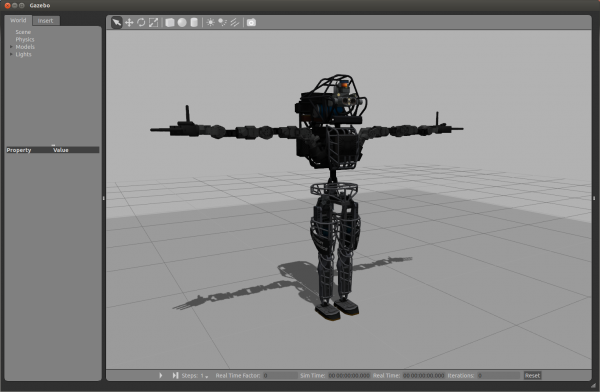
Task: Select Scene in the world tree
Action: pos(23,32)
